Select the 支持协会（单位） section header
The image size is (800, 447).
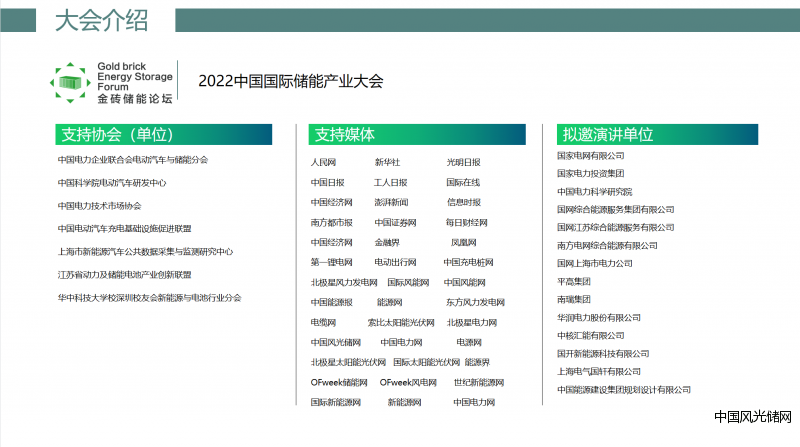(164, 135)
